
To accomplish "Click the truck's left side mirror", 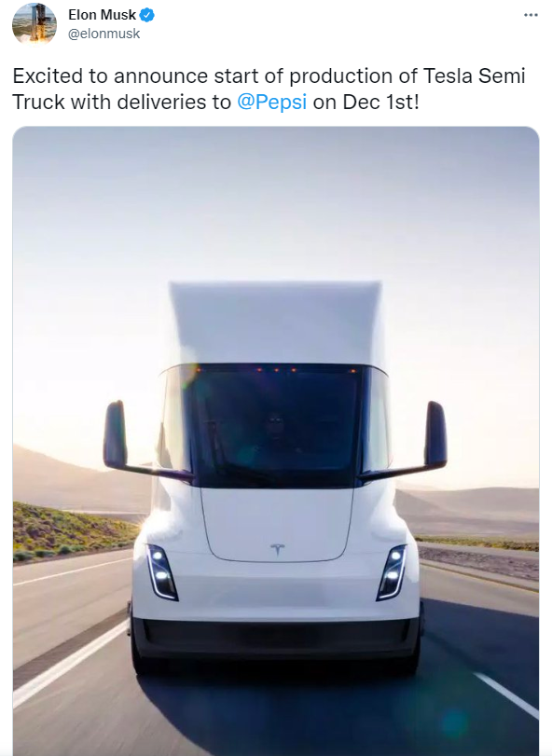I will (116, 434).
